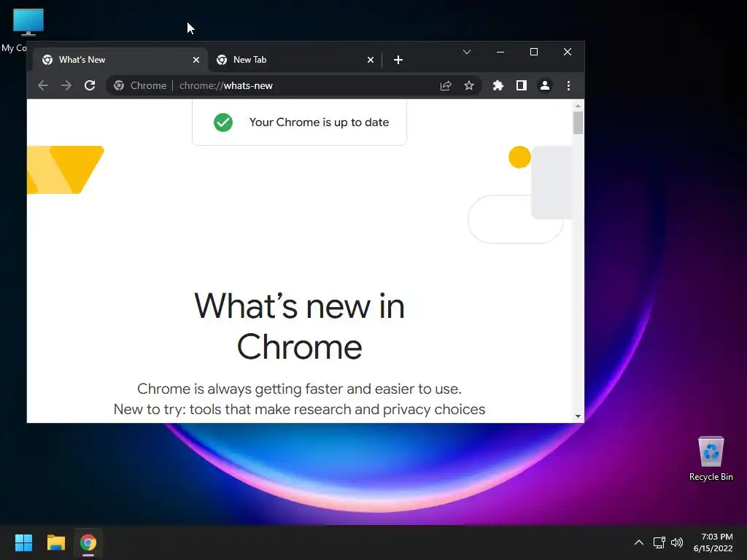The width and height of the screenshot is (747, 560).
Task: Click the page scrollbar up arrow
Action: pyautogui.click(x=578, y=106)
